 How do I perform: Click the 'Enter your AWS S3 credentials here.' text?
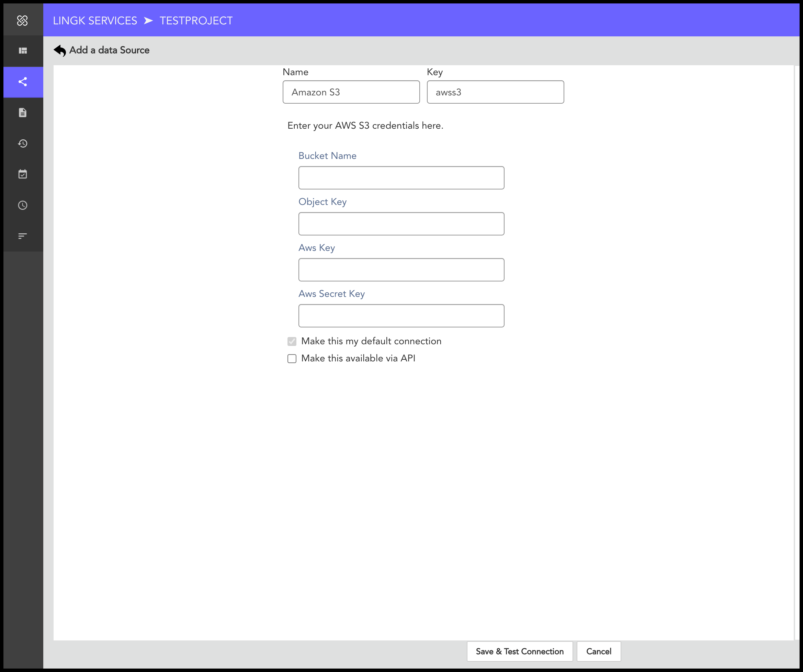click(365, 126)
